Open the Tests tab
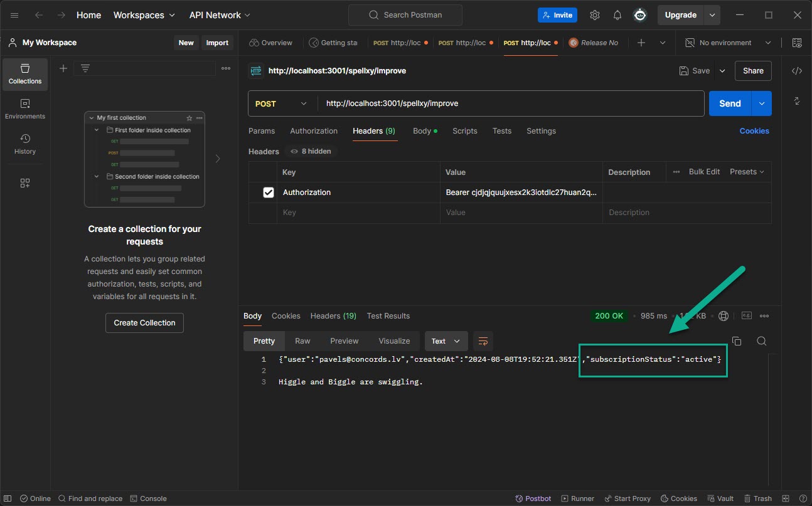Screen dimensions: 812x506 [x=502, y=131]
